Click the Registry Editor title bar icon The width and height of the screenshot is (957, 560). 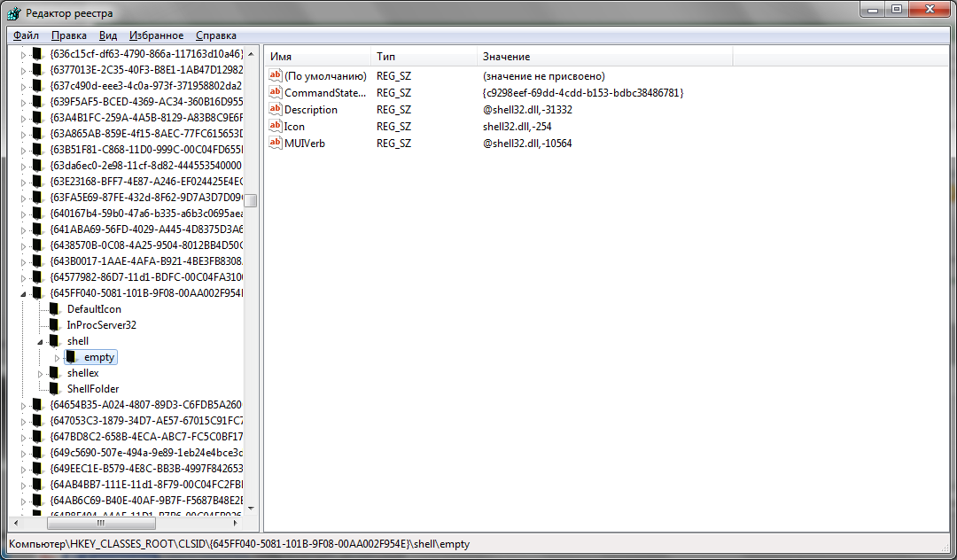pos(14,12)
